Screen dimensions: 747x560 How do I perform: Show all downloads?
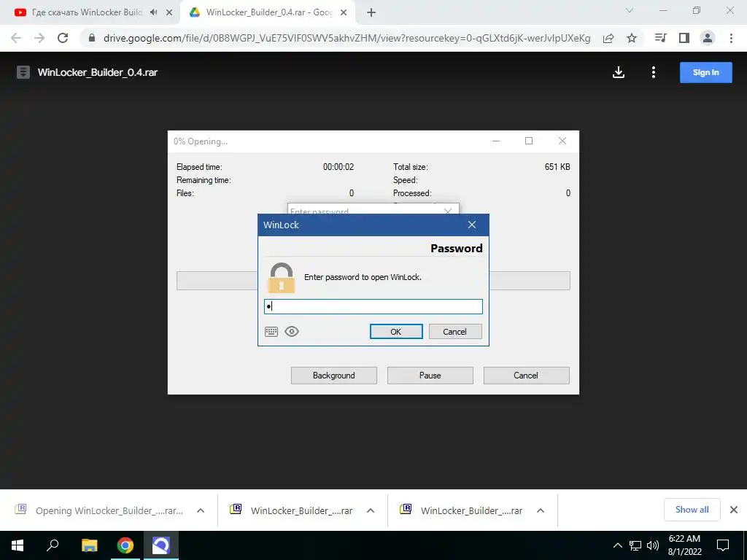692,510
